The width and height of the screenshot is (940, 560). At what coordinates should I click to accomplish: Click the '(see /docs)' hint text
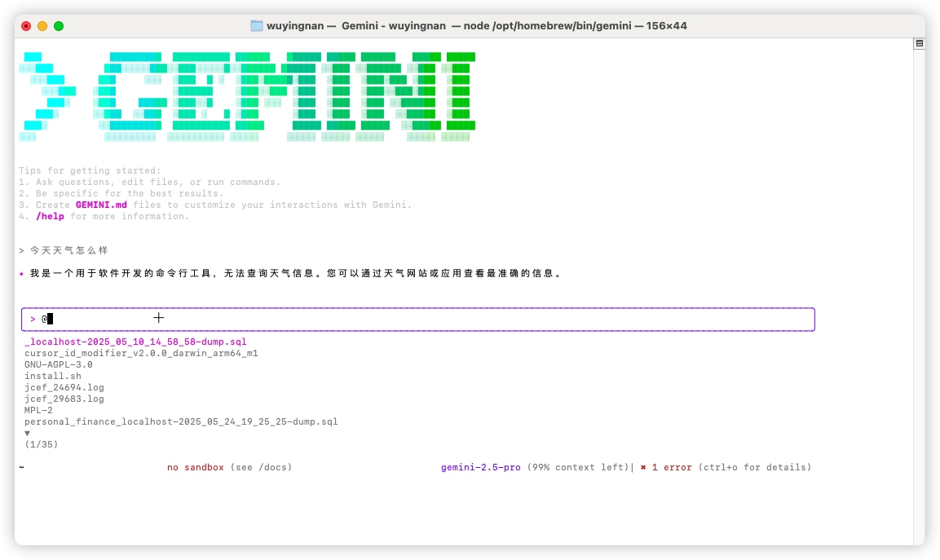262,467
